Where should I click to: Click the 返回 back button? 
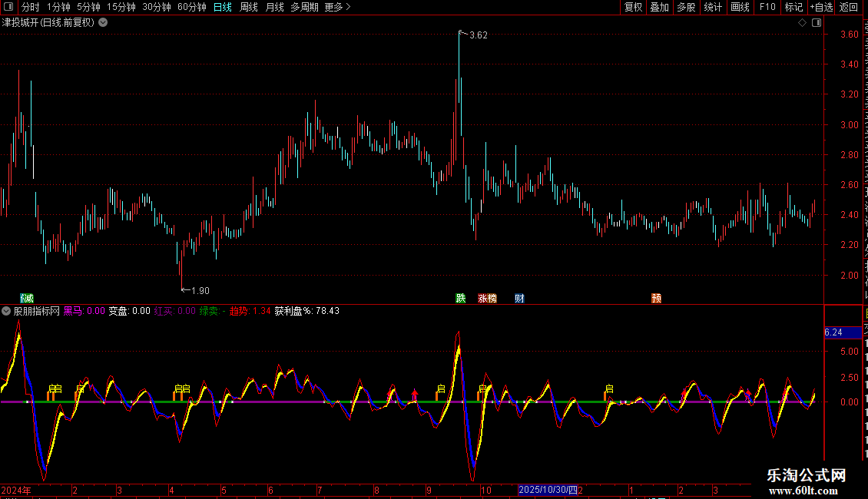coord(849,7)
